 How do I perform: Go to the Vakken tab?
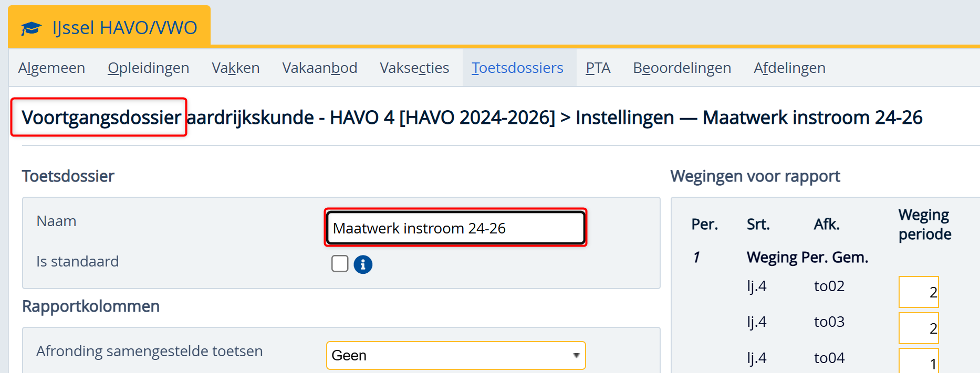[236, 68]
